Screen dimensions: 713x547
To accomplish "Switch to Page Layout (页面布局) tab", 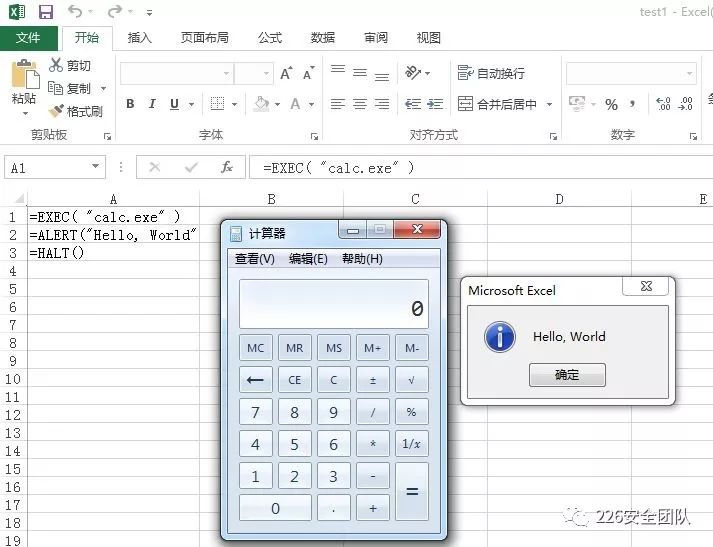I will pyautogui.click(x=205, y=38).
